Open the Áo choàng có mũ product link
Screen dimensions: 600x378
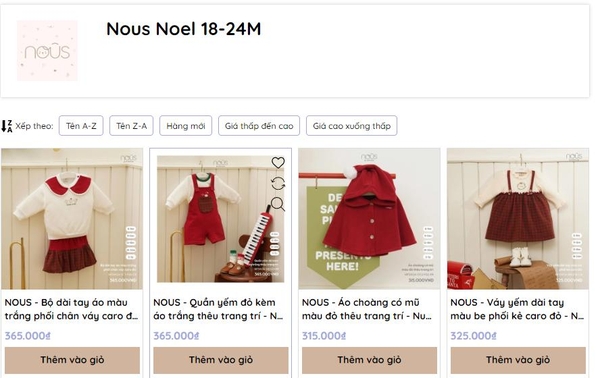[367, 309]
